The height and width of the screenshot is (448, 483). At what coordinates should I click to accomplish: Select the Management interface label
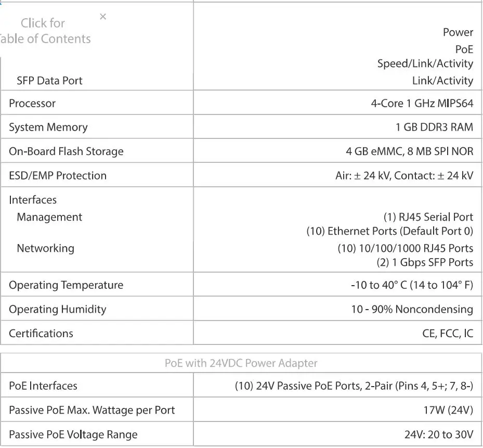(x=49, y=217)
